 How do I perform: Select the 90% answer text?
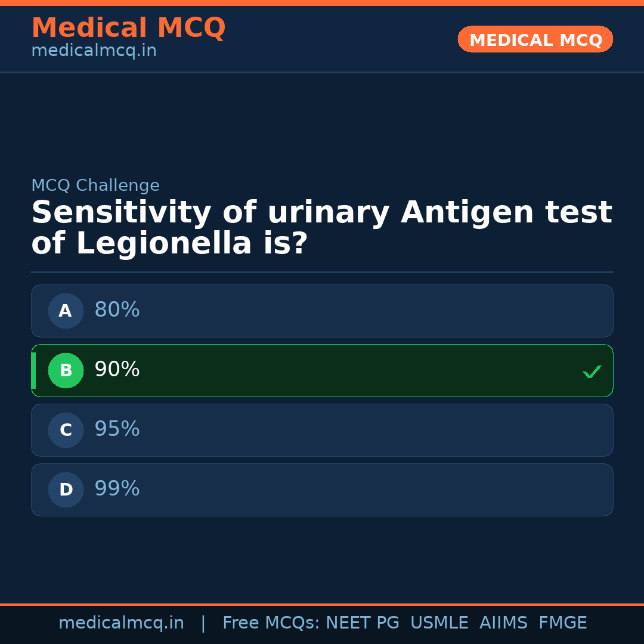(x=117, y=370)
